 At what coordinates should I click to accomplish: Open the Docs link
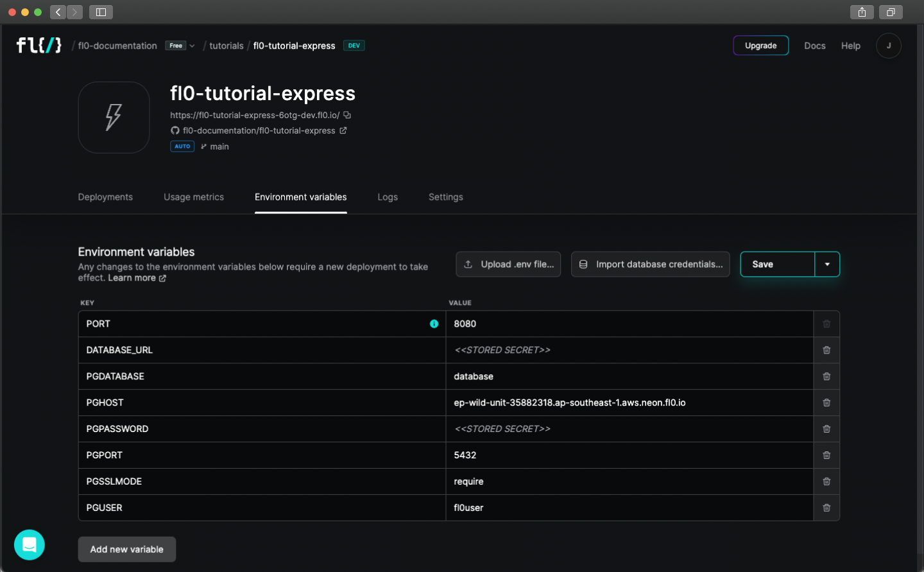(x=815, y=46)
